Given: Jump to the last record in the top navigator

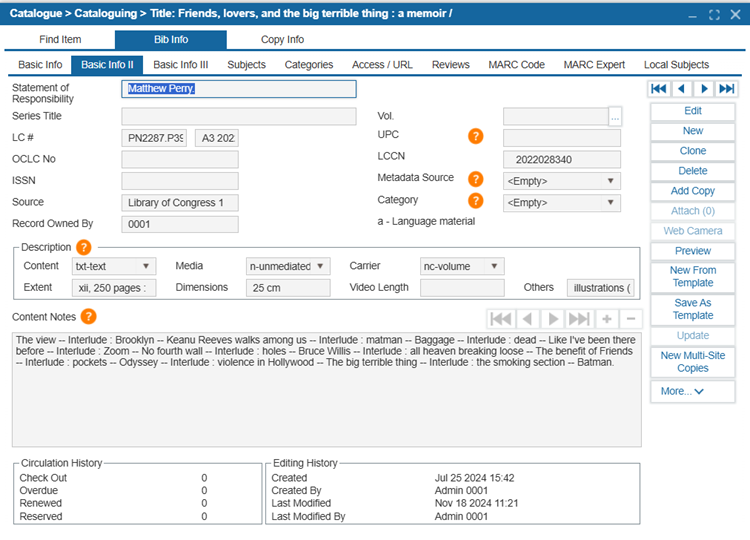Looking at the screenshot, I should [x=727, y=88].
